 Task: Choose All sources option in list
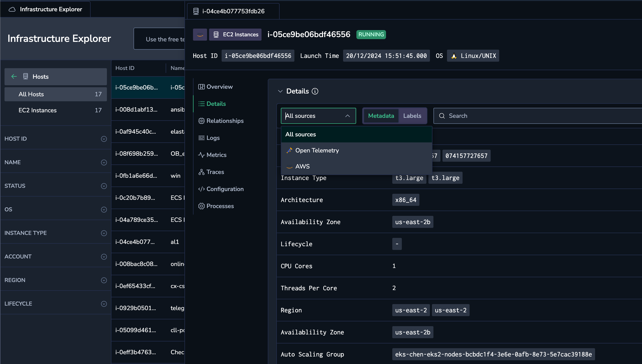point(356,134)
